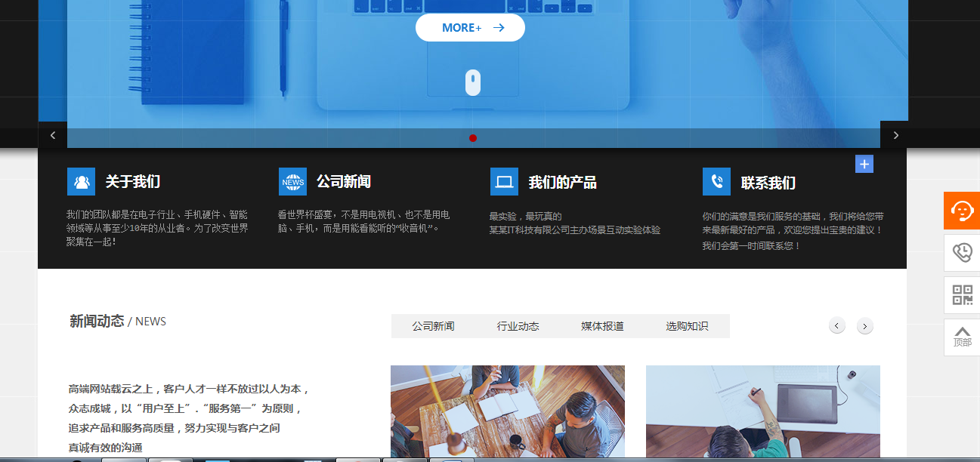
Task: Click the 我们的产品 laptop icon
Action: (x=504, y=182)
